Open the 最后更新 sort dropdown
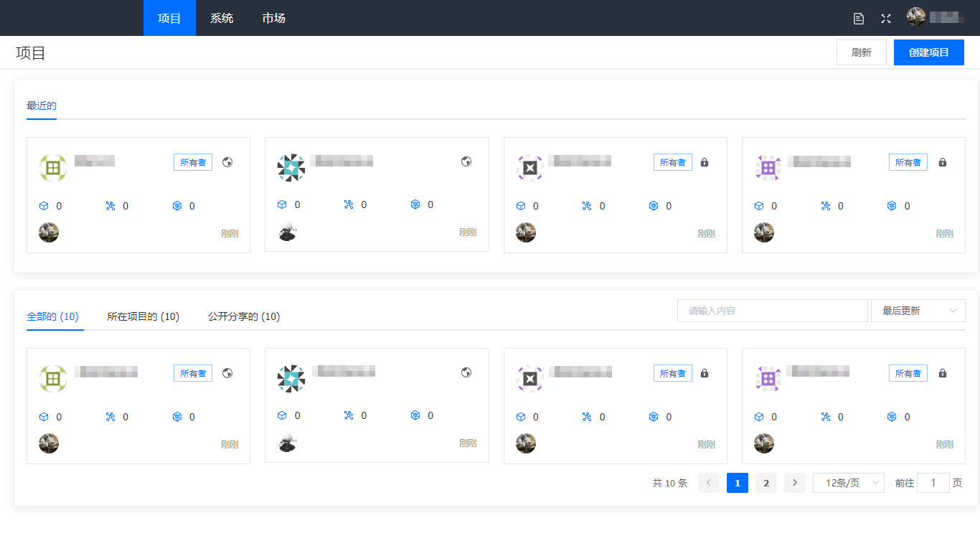This screenshot has height=551, width=980. (918, 311)
